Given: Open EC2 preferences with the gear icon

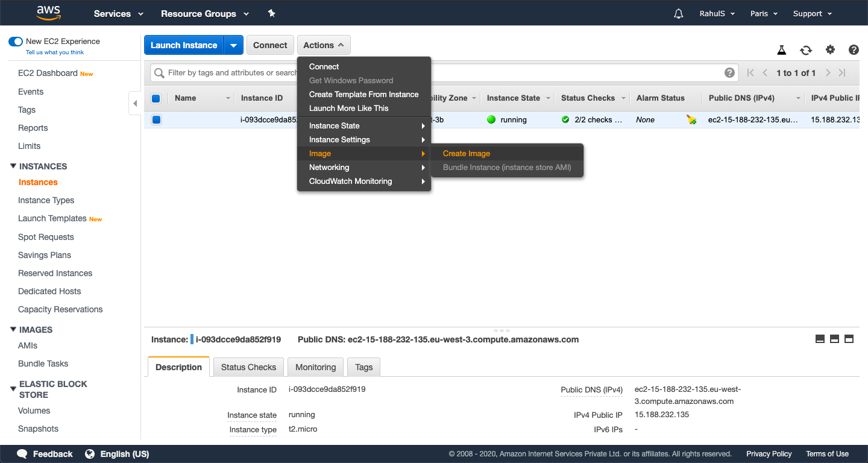Looking at the screenshot, I should pyautogui.click(x=830, y=49).
